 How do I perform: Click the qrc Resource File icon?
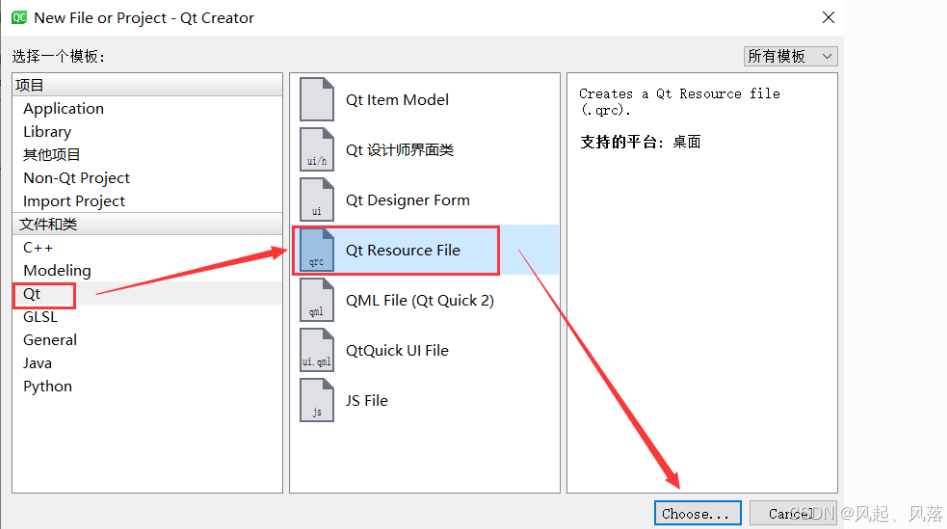pos(316,250)
